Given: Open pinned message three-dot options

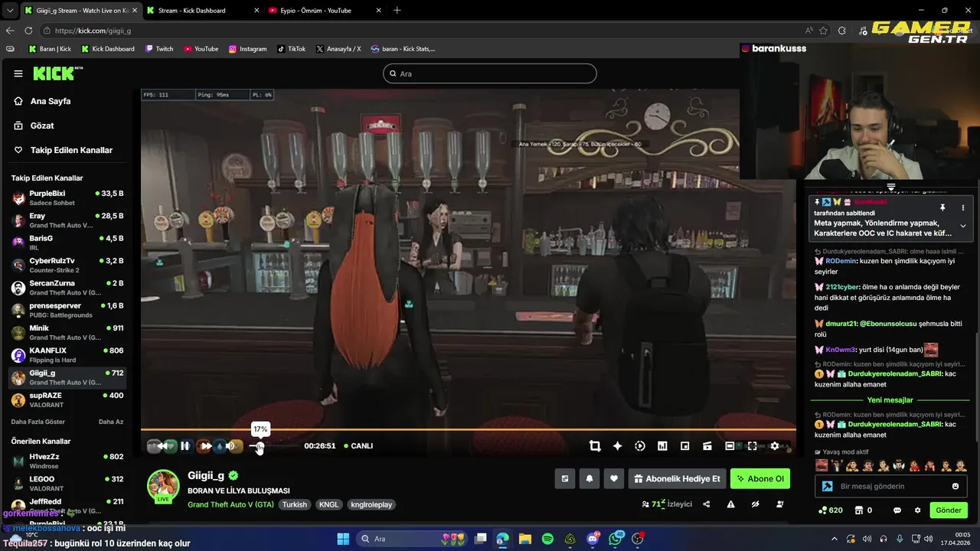Looking at the screenshot, I should click(963, 207).
